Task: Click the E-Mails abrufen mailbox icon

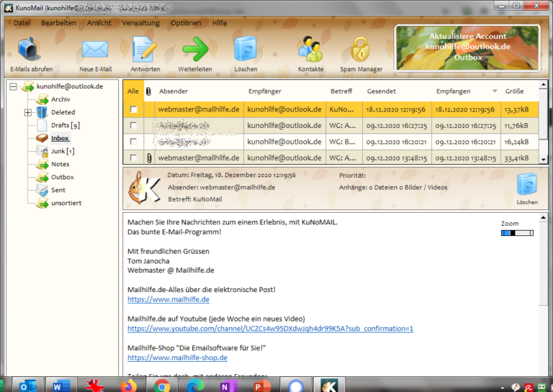Action: [31, 50]
